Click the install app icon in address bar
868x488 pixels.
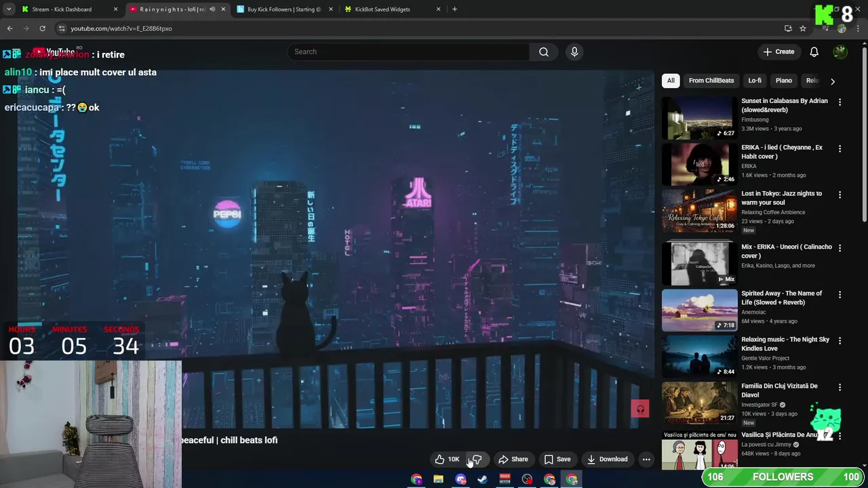coord(788,28)
